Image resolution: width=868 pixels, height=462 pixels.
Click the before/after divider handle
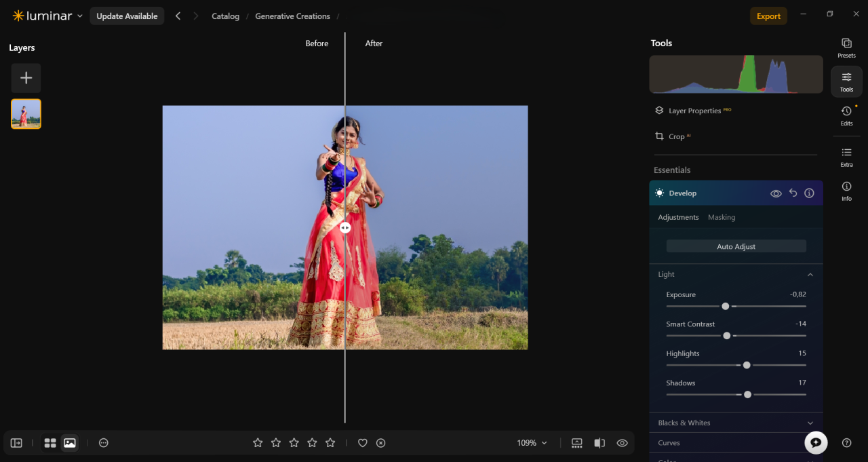click(345, 228)
